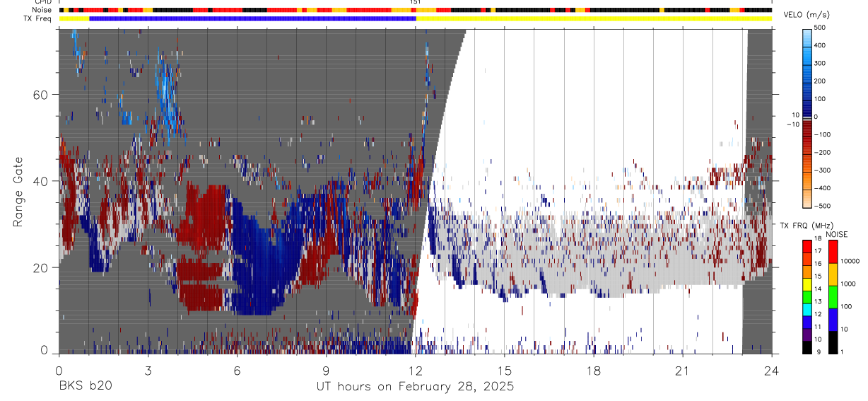The image size is (868, 401).
Task: Click the CPID label at top left
Action: 42,2
